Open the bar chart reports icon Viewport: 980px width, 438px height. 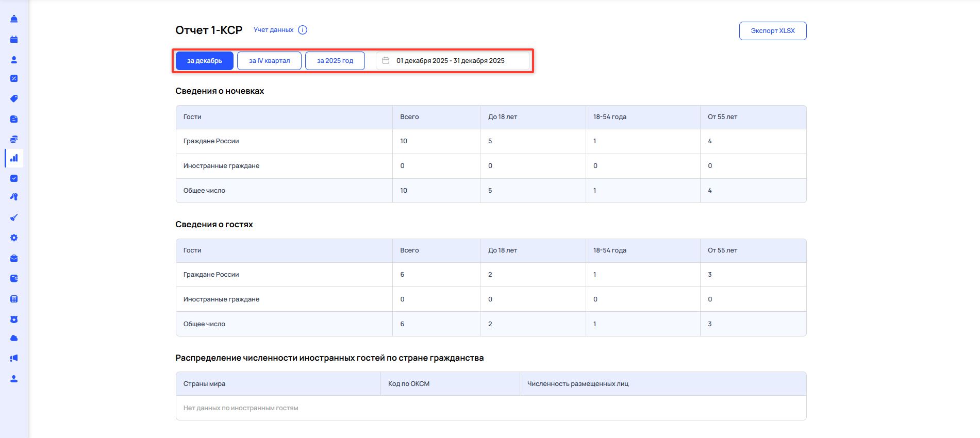point(14,158)
